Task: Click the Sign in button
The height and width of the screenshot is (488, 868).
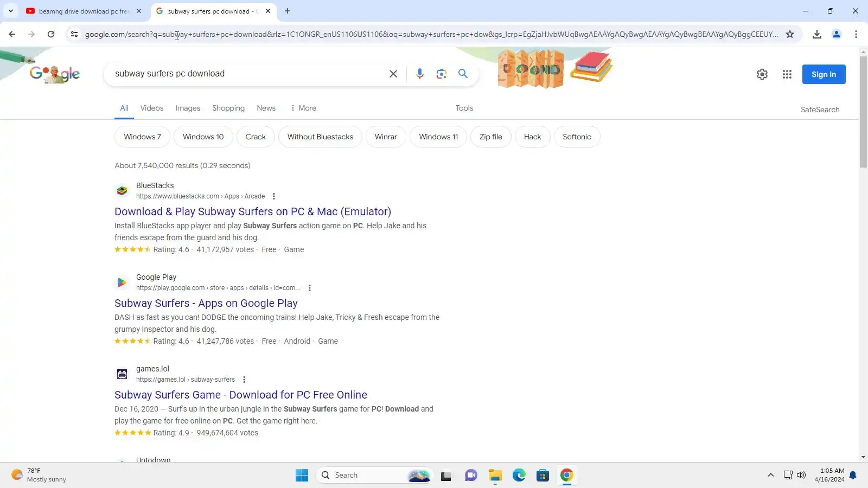Action: click(x=824, y=74)
